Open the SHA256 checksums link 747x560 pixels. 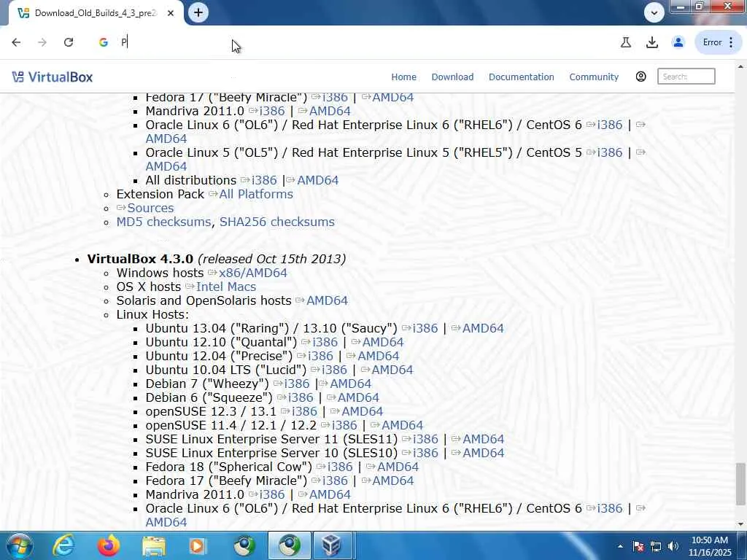276,222
